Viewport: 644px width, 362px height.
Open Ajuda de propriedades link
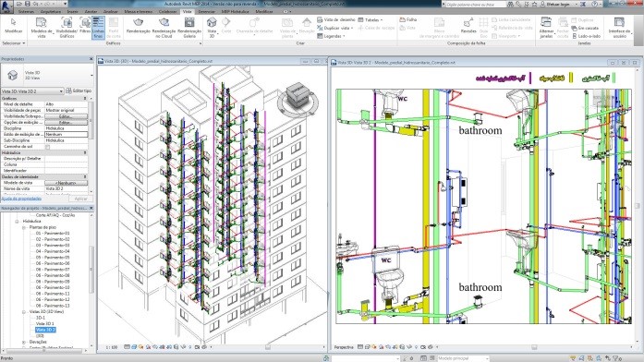tap(21, 199)
